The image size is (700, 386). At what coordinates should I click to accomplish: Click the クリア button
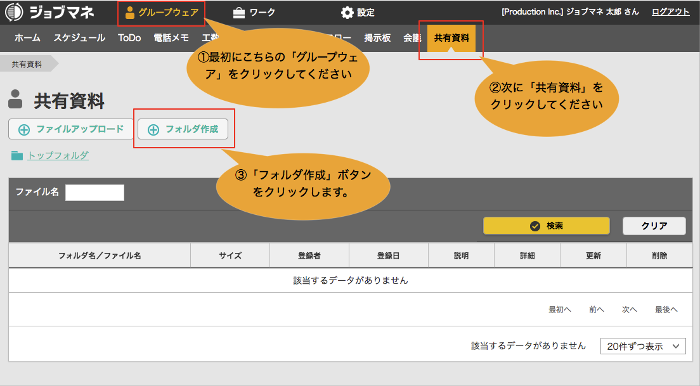(x=654, y=226)
